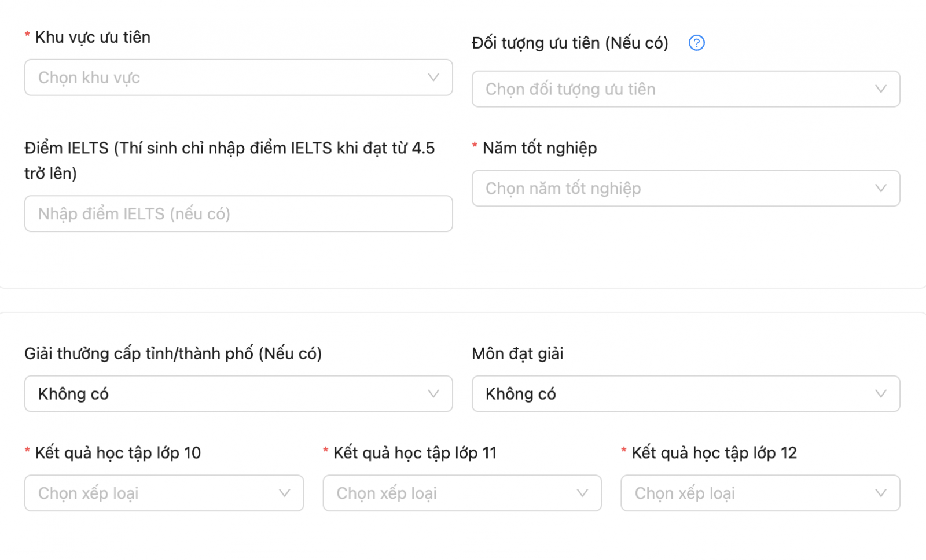Click the chevron arrow in the lớp 12 select
Image resolution: width=926 pixels, height=560 pixels.
[x=880, y=493]
